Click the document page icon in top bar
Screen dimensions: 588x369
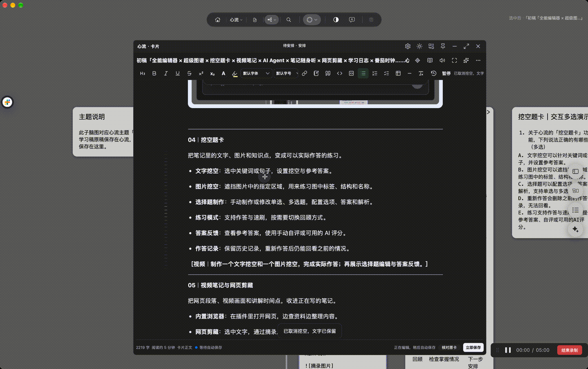[x=255, y=20]
